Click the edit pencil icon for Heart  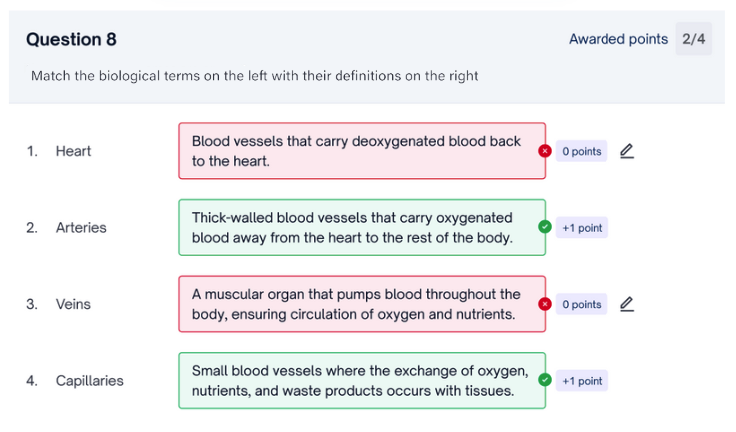pyautogui.click(x=627, y=151)
